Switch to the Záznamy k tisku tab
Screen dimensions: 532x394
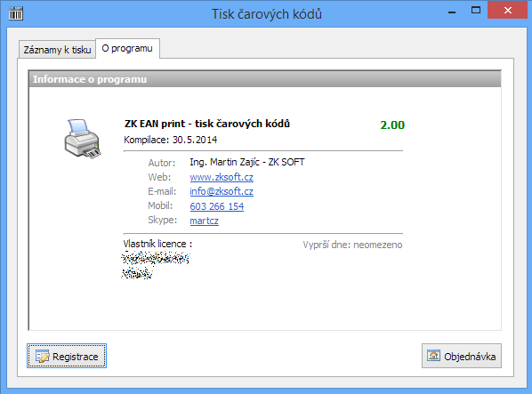(57, 50)
